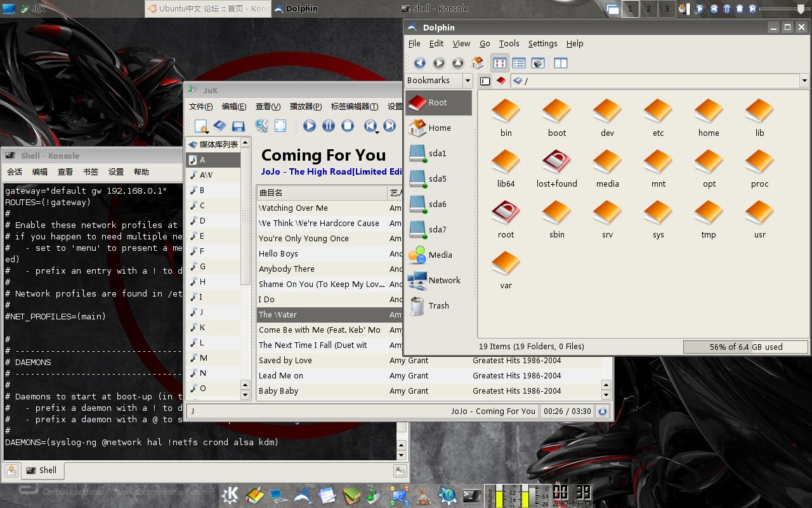The image size is (812, 508).
Task: Select the etc folder
Action: (x=658, y=117)
